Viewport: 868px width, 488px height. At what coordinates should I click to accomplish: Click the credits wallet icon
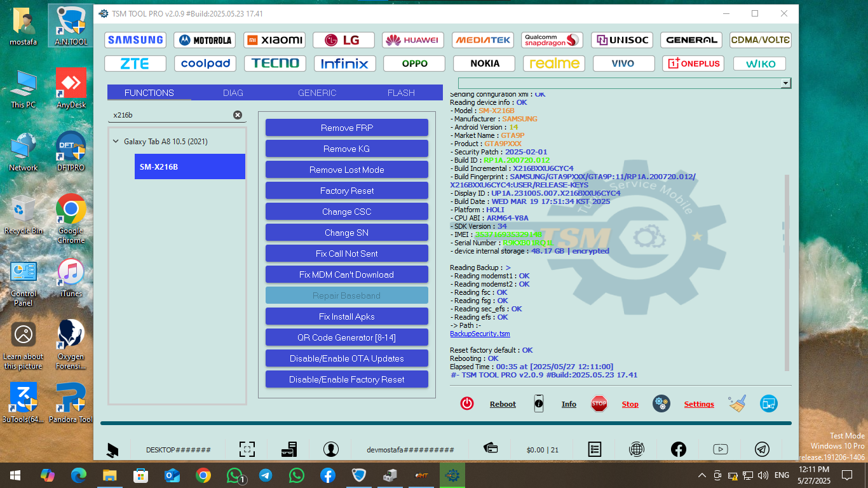[491, 448]
